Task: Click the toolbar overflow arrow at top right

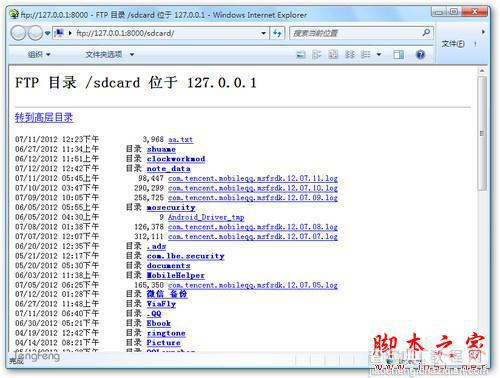Action: pos(483,32)
